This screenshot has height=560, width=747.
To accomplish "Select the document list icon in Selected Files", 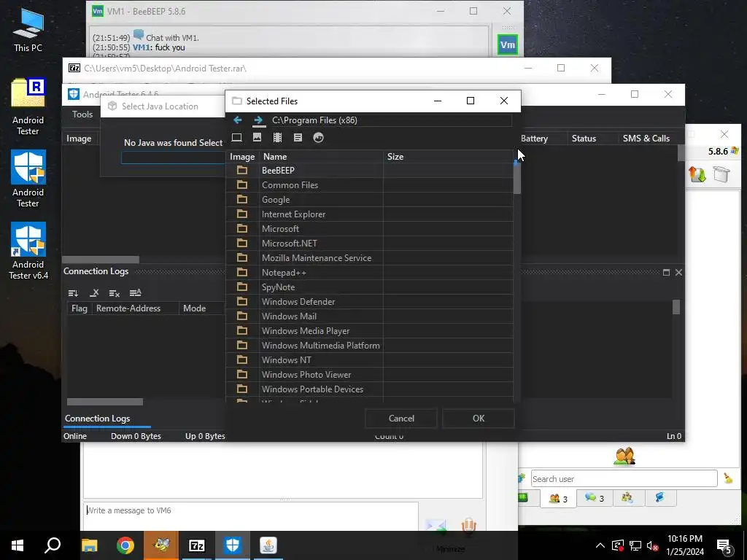I will pos(298,138).
